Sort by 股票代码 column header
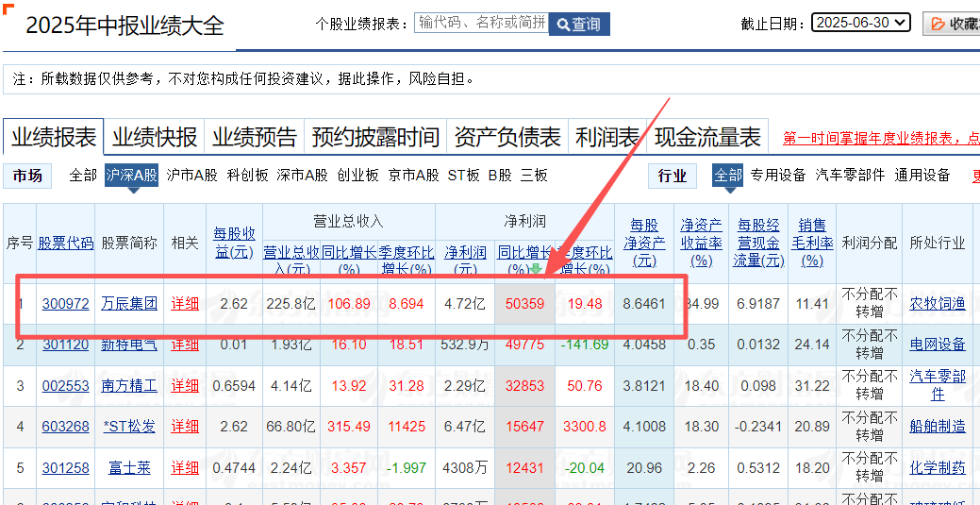 pyautogui.click(x=66, y=243)
